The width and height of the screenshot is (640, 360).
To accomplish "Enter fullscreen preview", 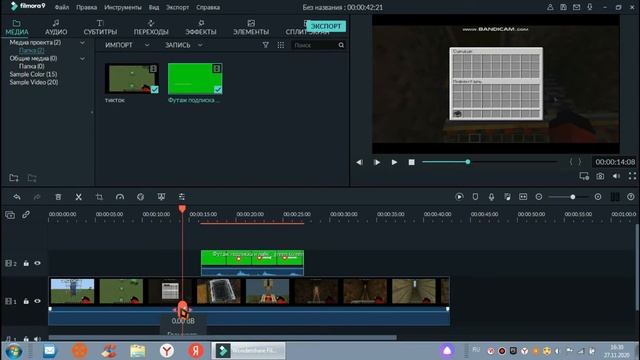I will (632, 176).
